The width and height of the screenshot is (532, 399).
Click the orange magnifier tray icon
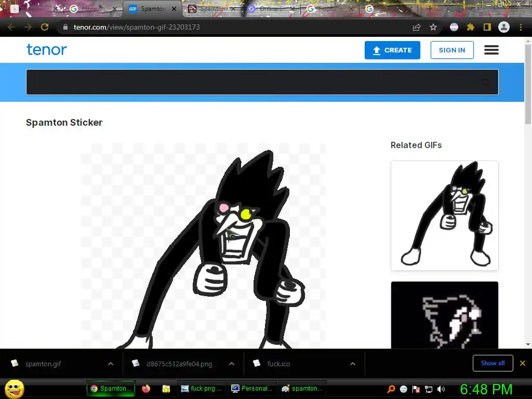[x=391, y=389]
